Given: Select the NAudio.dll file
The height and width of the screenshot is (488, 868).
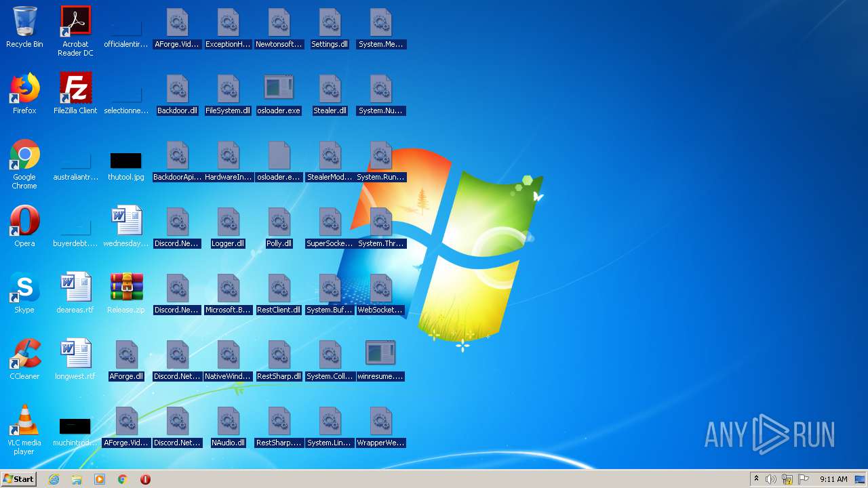Looking at the screenshot, I should [x=228, y=426].
